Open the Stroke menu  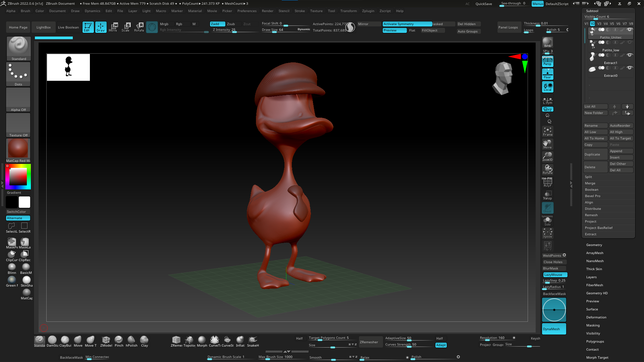click(x=300, y=11)
